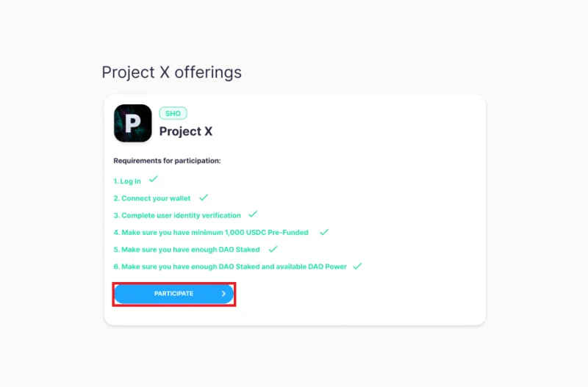The height and width of the screenshot is (387, 588).
Task: Click checkmark beside 1,000 USDC Pre-Funded
Action: [x=324, y=232]
